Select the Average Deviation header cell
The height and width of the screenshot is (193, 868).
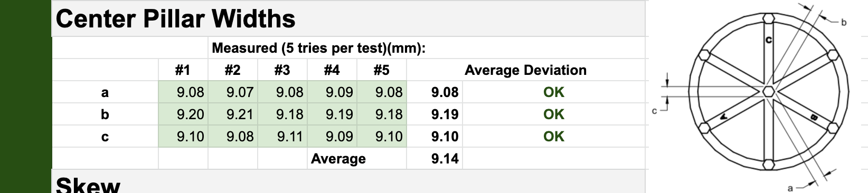(x=525, y=70)
